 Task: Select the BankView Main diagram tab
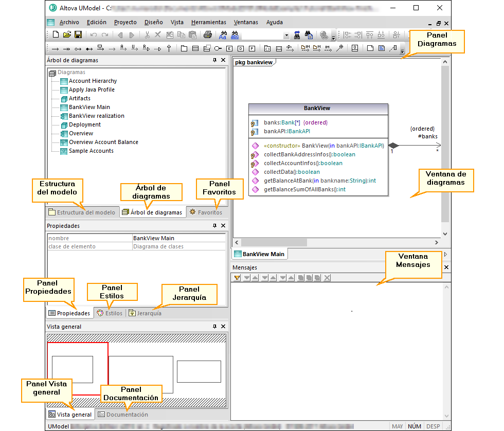(260, 254)
